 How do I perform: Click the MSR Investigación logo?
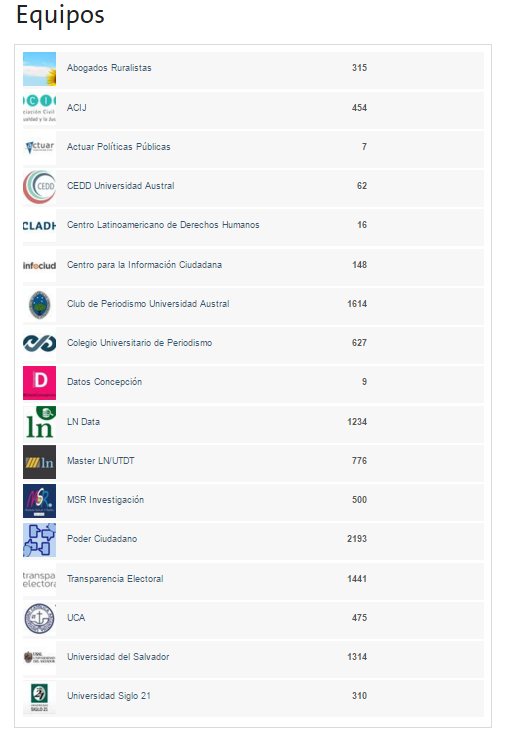pyautogui.click(x=39, y=501)
